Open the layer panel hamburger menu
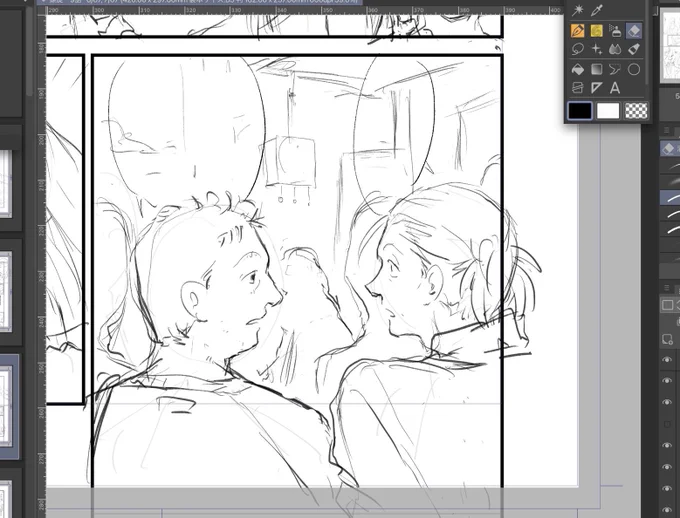This screenshot has height=518, width=680. coord(667,288)
